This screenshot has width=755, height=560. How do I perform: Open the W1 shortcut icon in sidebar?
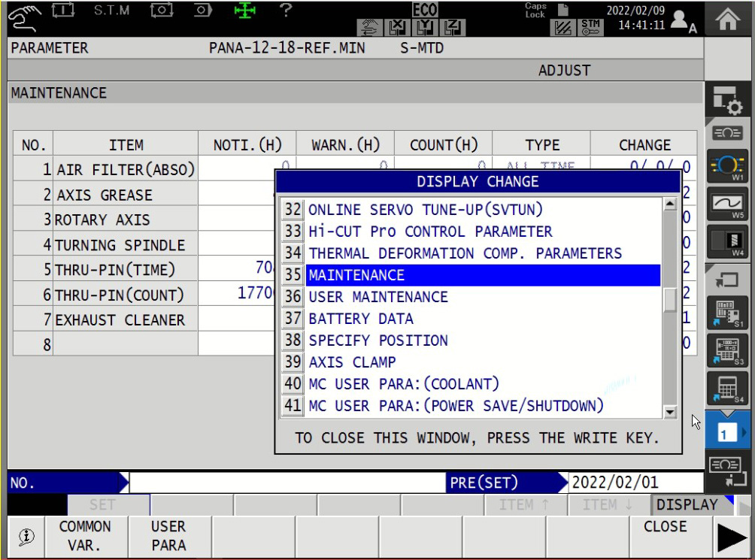pyautogui.click(x=728, y=166)
